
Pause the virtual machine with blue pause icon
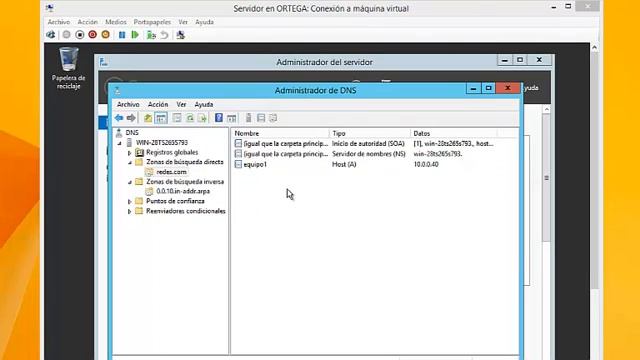pyautogui.click(x=122, y=35)
